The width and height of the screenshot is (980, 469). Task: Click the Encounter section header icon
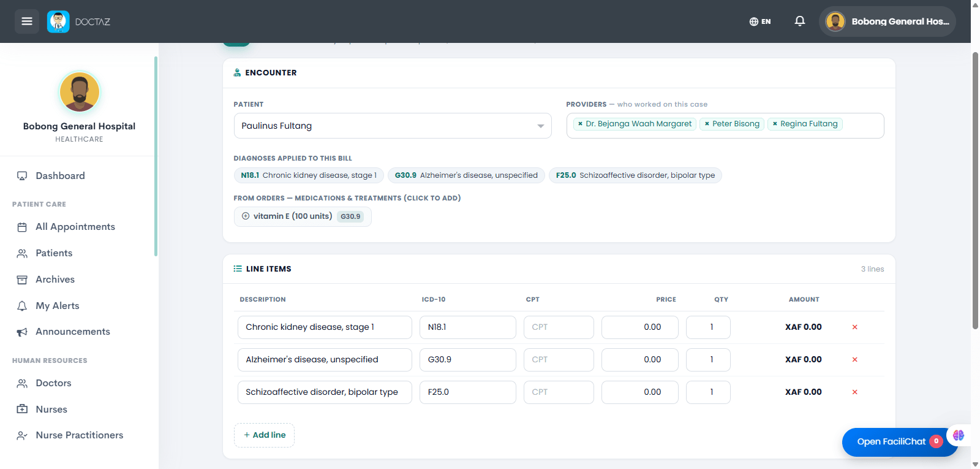click(238, 72)
